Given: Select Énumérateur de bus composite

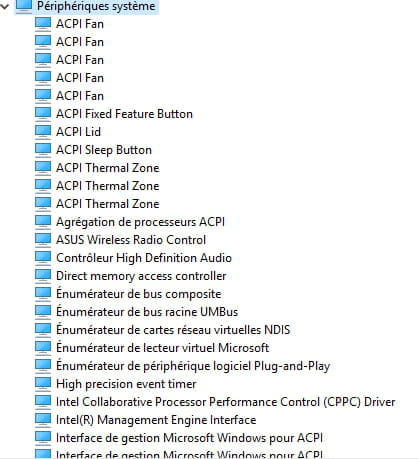Looking at the screenshot, I should click(139, 294).
